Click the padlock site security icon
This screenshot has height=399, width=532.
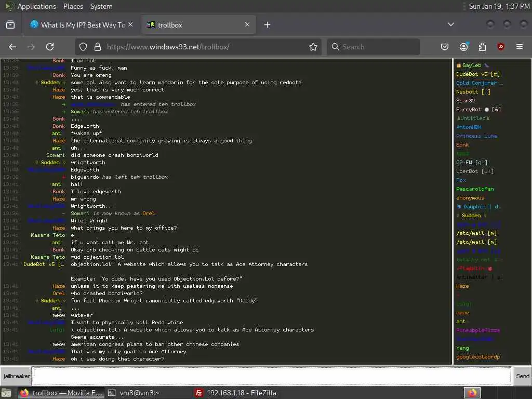point(98,47)
